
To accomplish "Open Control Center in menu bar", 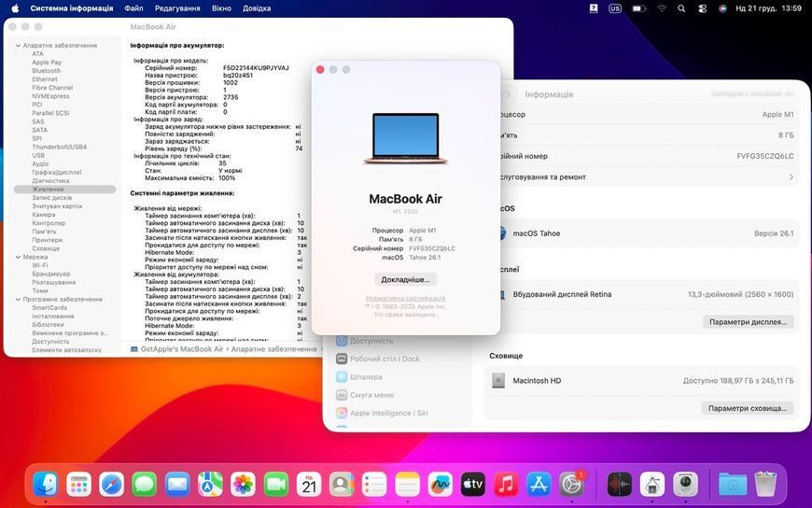I will pyautogui.click(x=702, y=8).
